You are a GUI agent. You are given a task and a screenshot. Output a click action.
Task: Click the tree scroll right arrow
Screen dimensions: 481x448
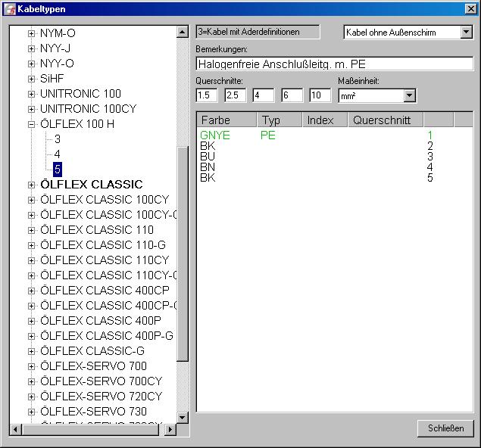tap(170, 430)
